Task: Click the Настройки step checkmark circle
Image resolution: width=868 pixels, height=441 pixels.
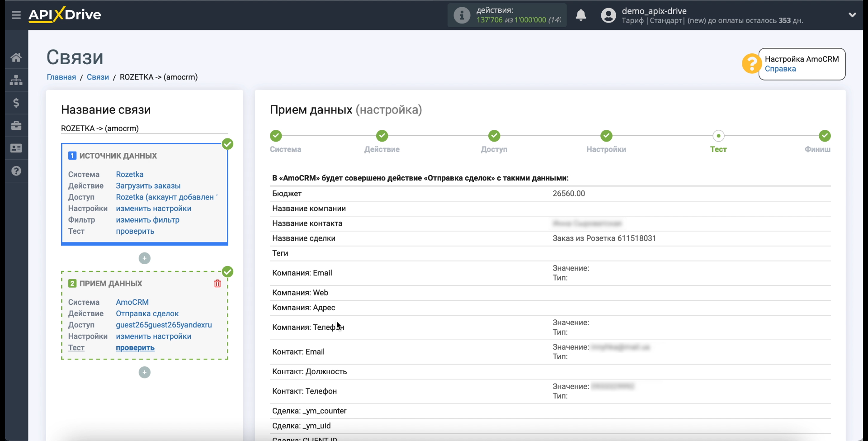Action: [x=606, y=136]
